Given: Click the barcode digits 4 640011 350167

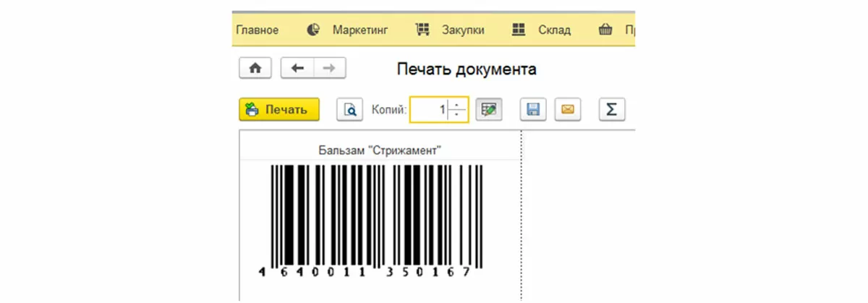Looking at the screenshot, I should click(365, 273).
